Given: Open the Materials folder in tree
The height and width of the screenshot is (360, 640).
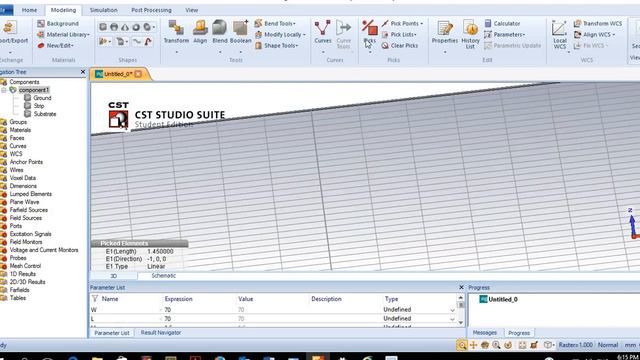Looking at the screenshot, I should (x=20, y=130).
